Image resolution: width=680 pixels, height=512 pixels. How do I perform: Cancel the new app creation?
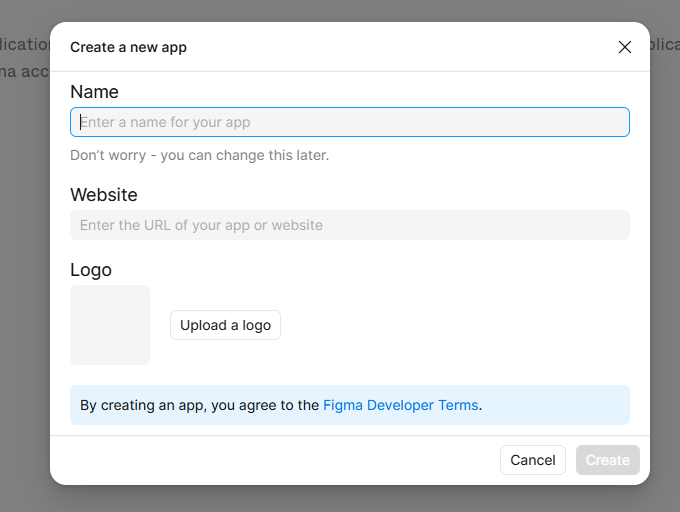tap(533, 460)
